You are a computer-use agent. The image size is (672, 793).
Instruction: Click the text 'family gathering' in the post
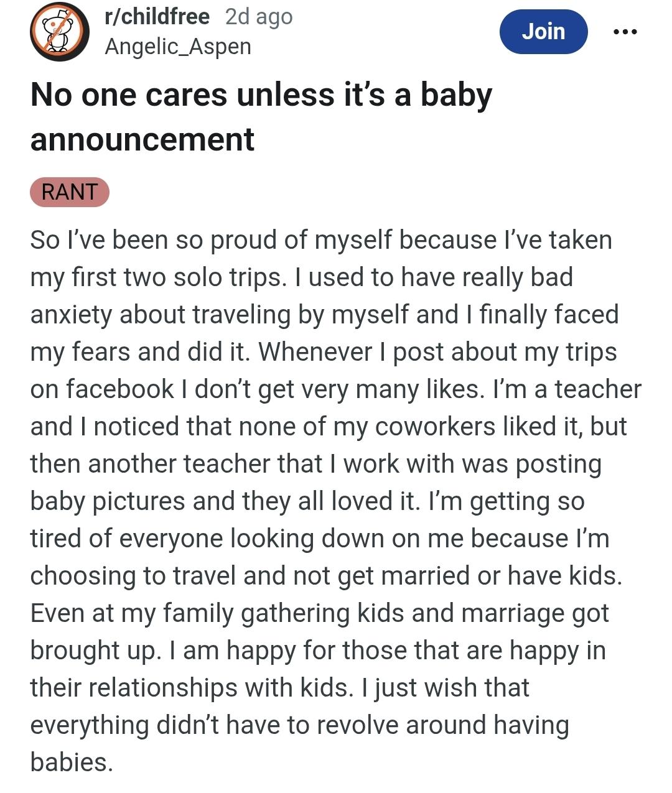click(241, 613)
